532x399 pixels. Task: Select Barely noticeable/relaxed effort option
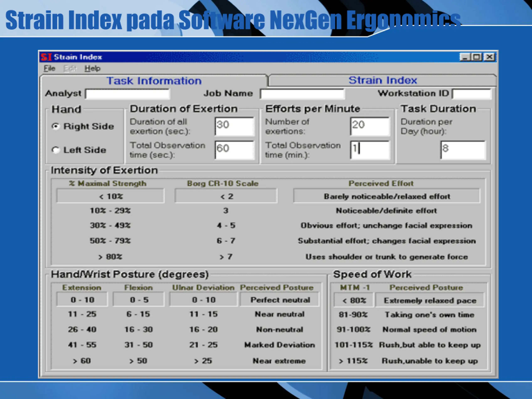[387, 196]
